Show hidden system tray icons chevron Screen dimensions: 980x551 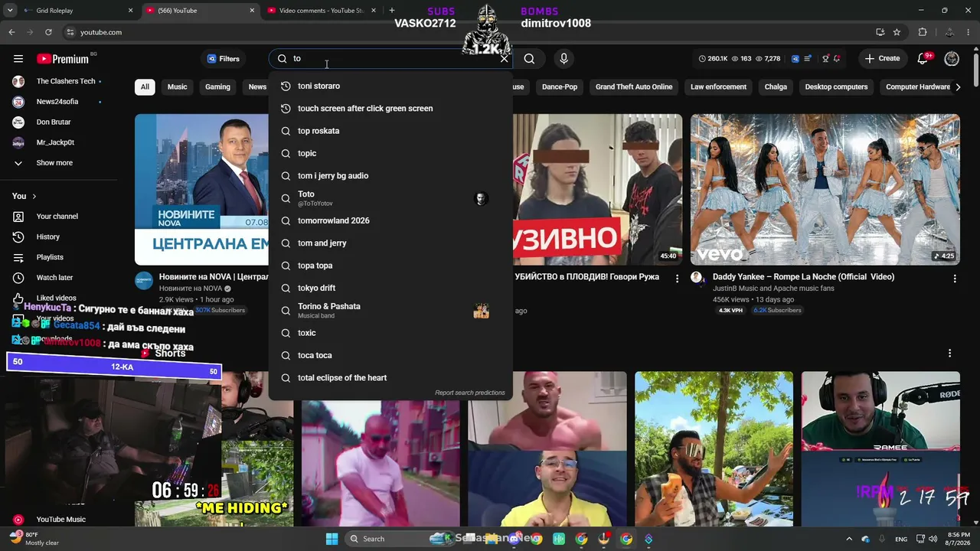848,539
